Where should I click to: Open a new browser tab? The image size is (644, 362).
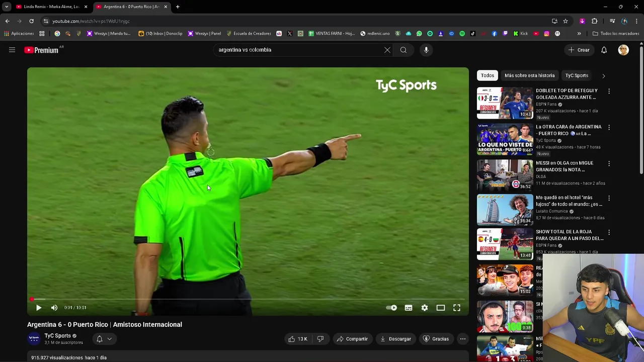click(x=178, y=7)
